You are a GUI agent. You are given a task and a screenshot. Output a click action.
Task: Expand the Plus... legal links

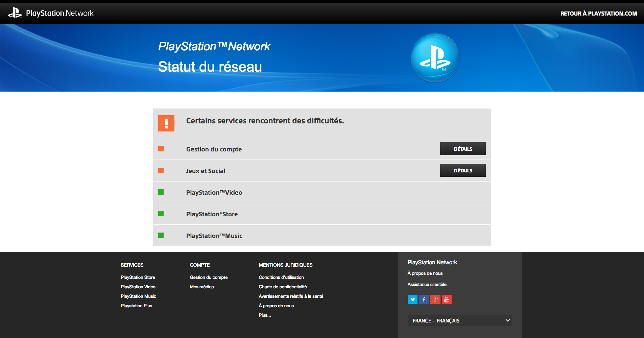click(265, 315)
